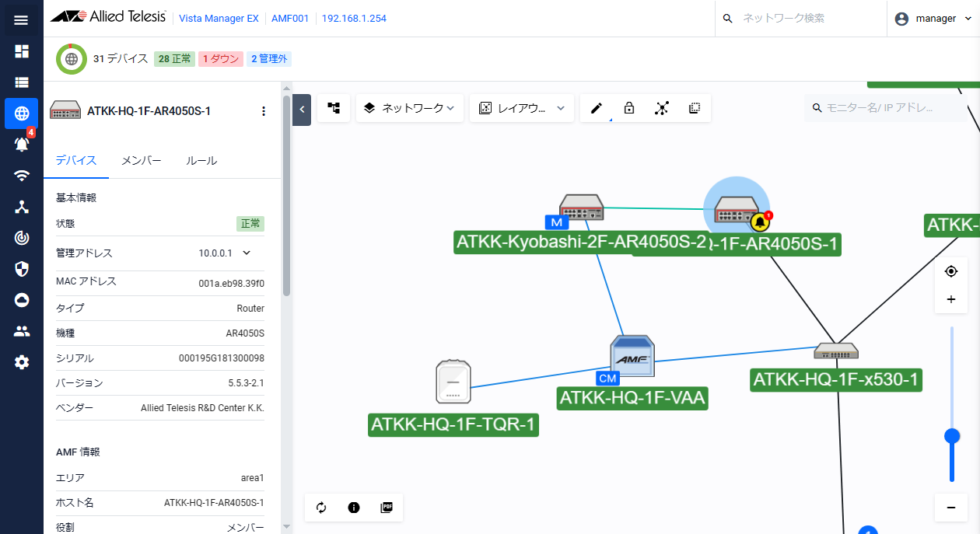Switch to the メンバー tab
This screenshot has height=534, width=980.
click(x=141, y=161)
